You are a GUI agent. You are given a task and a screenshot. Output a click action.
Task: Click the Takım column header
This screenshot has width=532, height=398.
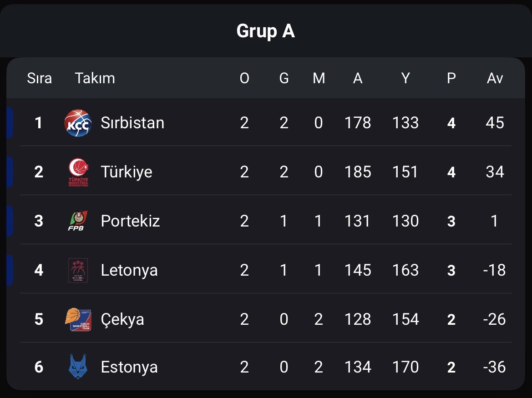click(x=95, y=78)
